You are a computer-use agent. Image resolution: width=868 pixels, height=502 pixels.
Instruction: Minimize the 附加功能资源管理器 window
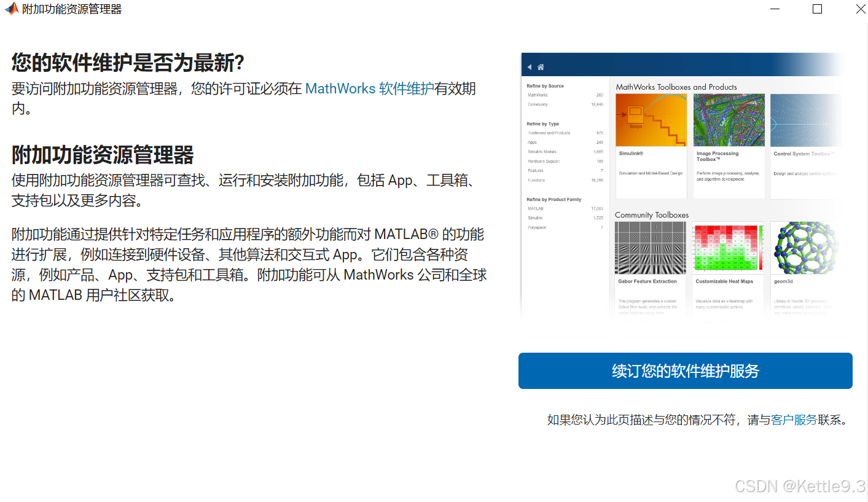click(776, 9)
